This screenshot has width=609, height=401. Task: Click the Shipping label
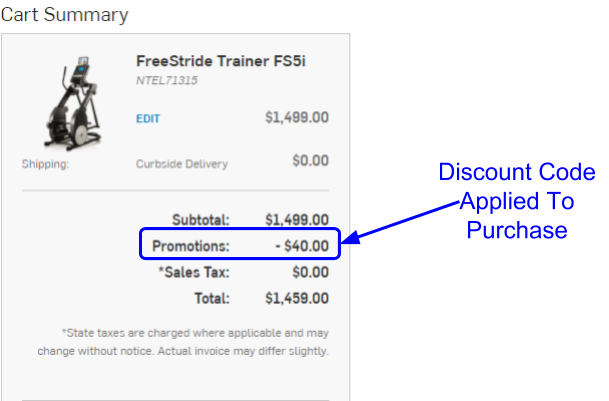[45, 164]
